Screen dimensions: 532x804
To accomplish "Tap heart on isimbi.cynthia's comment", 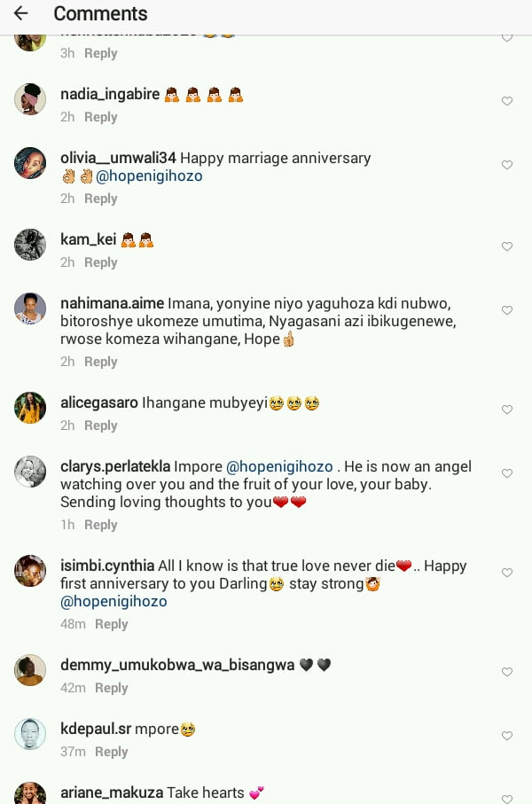I will click(x=507, y=573).
